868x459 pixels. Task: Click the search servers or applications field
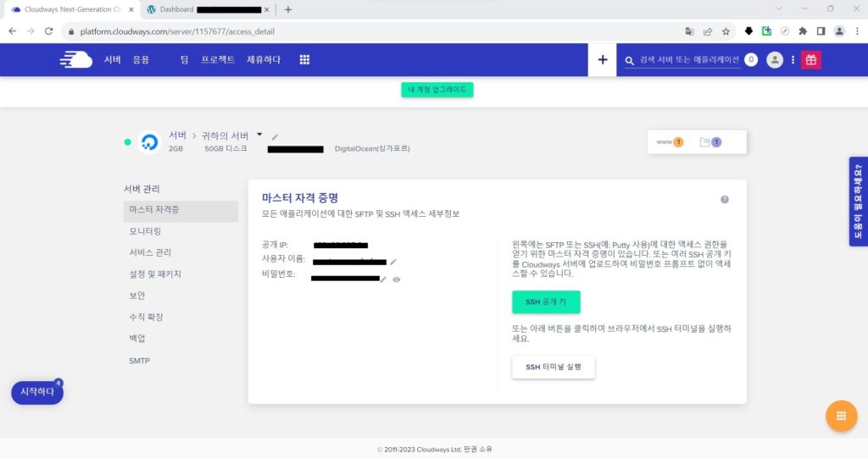[x=689, y=60]
